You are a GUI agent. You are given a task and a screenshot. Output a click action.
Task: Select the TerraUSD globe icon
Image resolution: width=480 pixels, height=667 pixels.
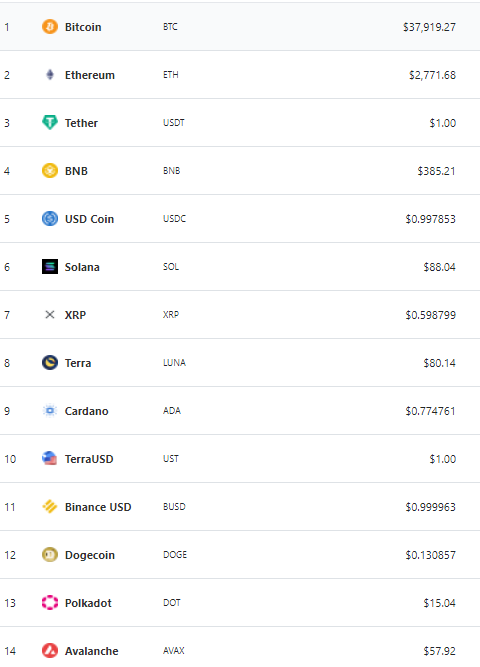[x=50, y=459]
